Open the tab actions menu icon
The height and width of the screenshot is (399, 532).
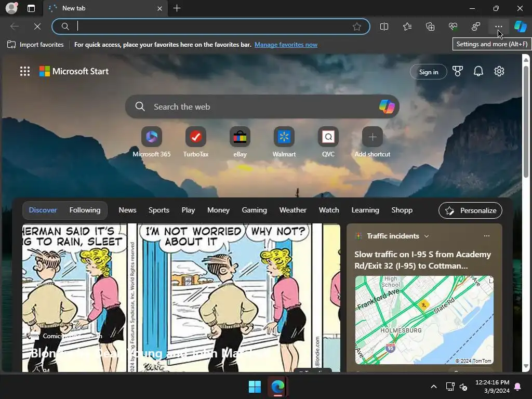31,8
